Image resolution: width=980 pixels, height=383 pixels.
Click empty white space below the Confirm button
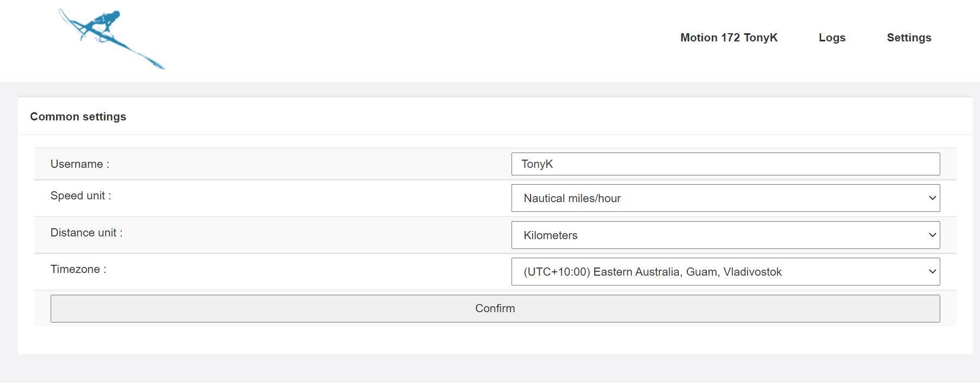490,341
